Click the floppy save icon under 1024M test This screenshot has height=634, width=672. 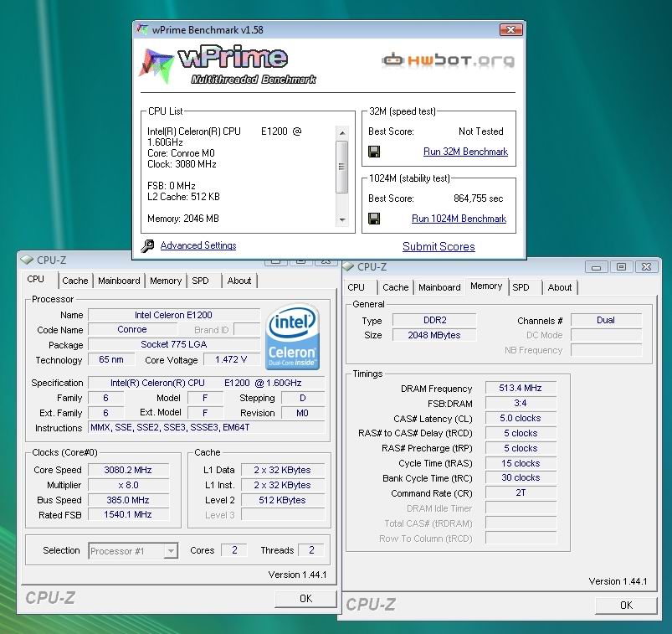click(x=374, y=219)
